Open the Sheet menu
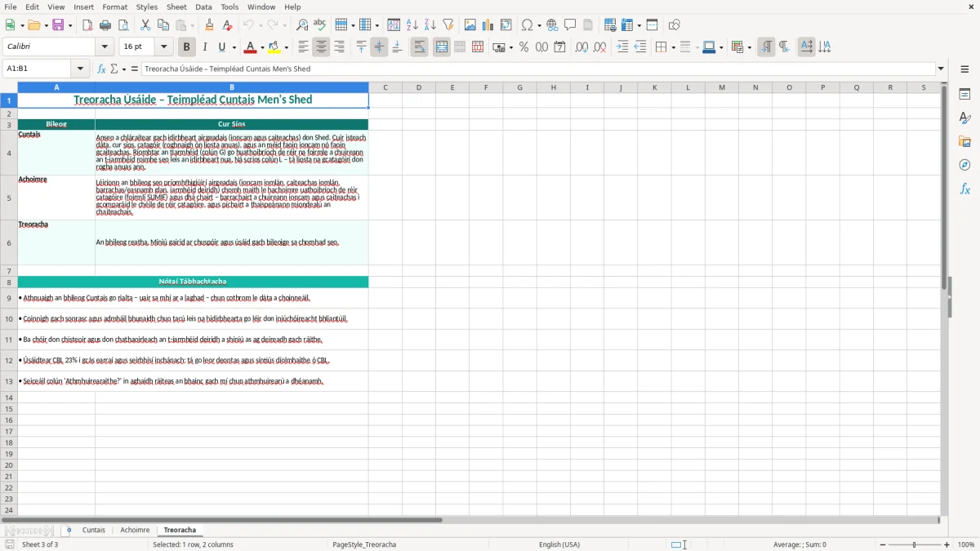The width and height of the screenshot is (980, 551). (x=176, y=7)
